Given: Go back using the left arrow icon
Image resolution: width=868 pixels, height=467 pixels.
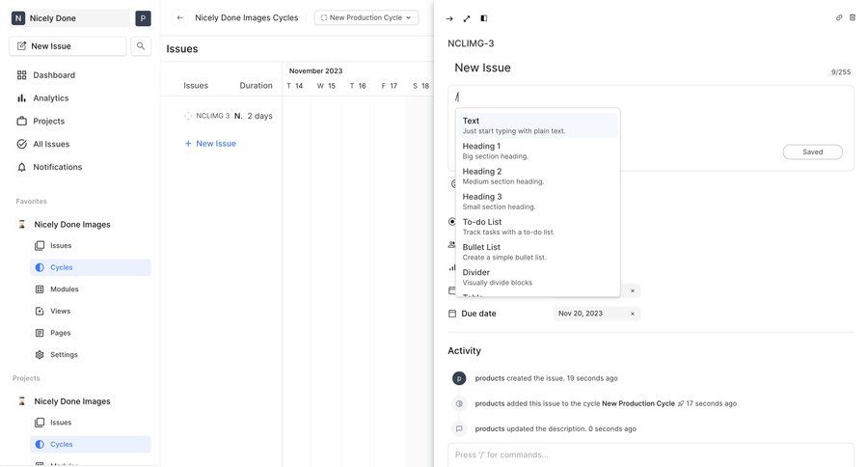Looking at the screenshot, I should (x=180, y=17).
